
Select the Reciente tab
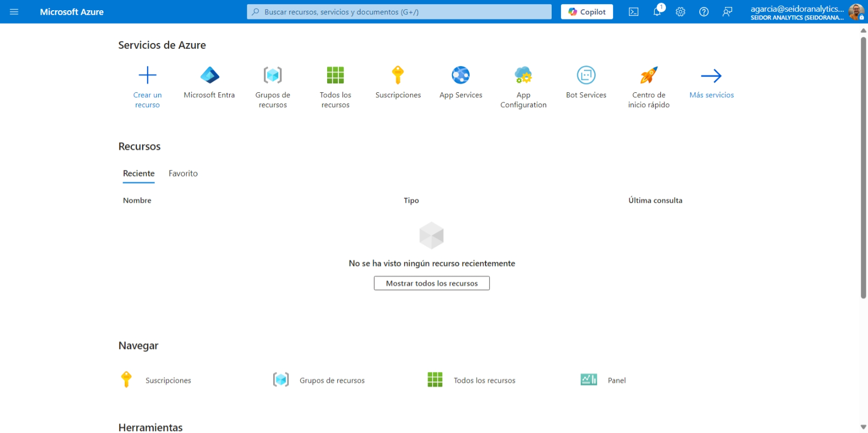point(138,174)
